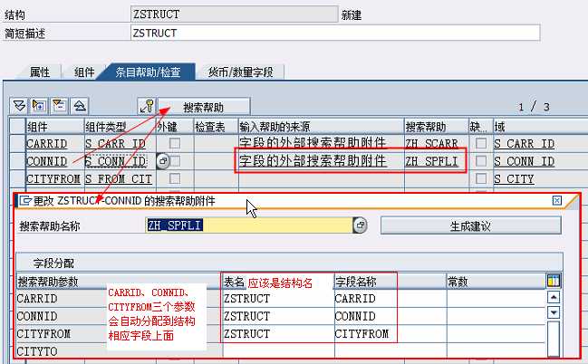Image resolution: width=588 pixels, height=364 pixels.
Task: Switch to the 组件 tab
Action: click(x=84, y=72)
